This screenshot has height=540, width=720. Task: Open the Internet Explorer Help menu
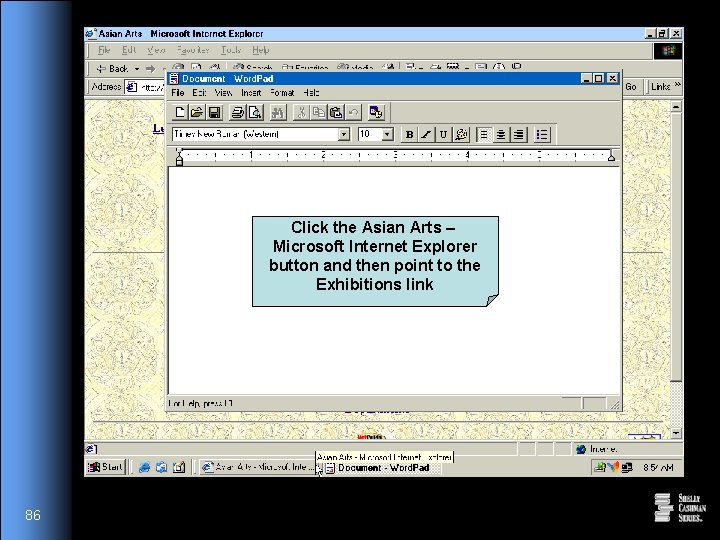pyautogui.click(x=260, y=50)
